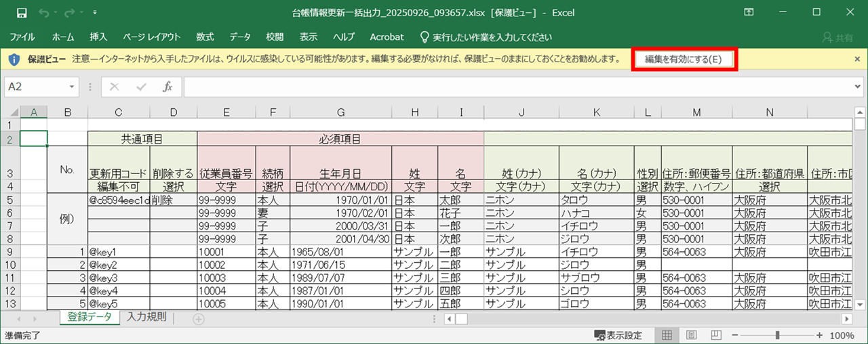Viewport: 868px width, 344px height.
Task: Click the New Sheet plus icon
Action: pos(199,318)
